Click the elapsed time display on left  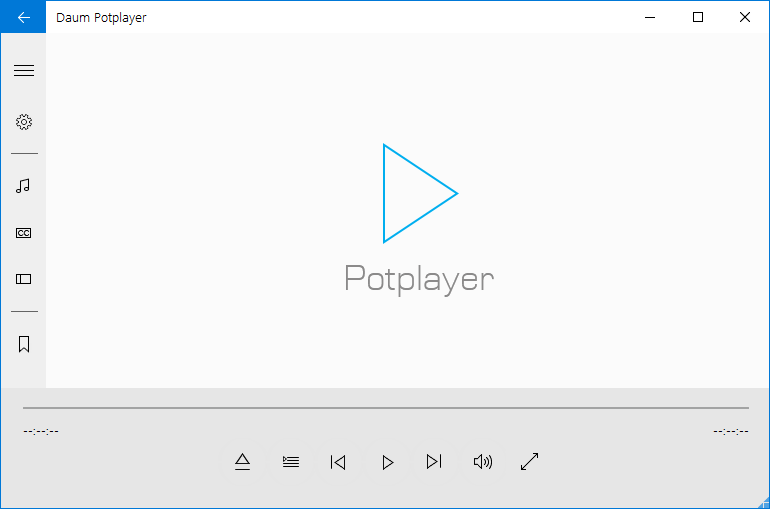(x=41, y=432)
